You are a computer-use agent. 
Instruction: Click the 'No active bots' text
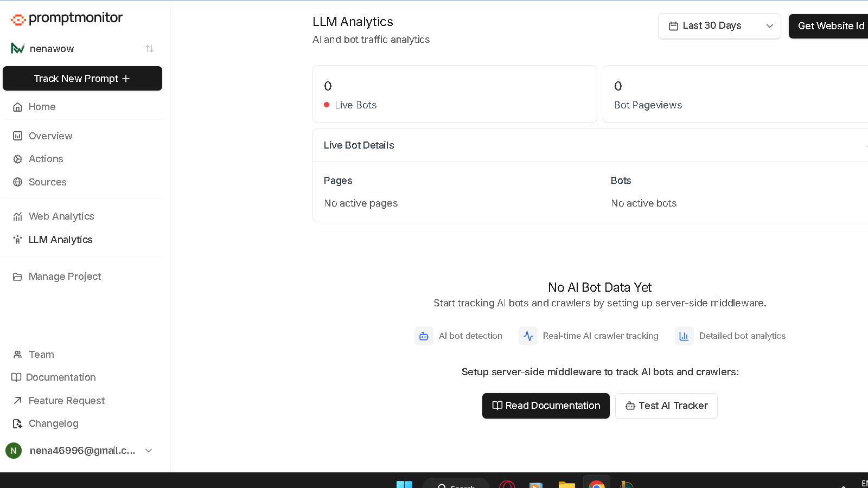[x=643, y=203]
